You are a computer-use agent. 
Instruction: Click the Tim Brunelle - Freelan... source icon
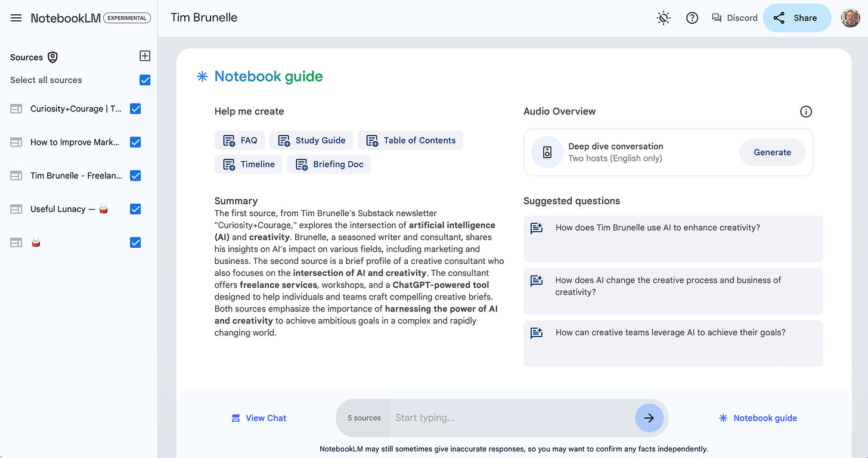point(16,176)
